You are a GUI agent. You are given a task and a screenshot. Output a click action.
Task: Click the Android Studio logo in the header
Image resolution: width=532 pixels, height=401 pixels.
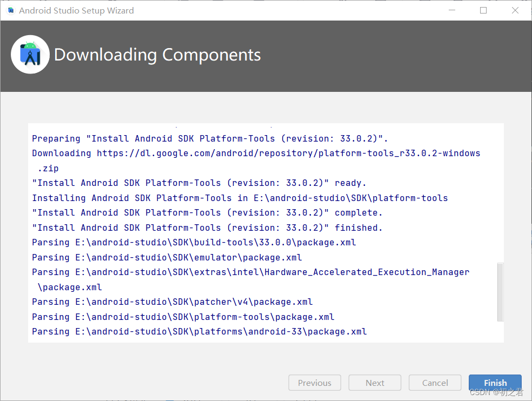click(30, 54)
